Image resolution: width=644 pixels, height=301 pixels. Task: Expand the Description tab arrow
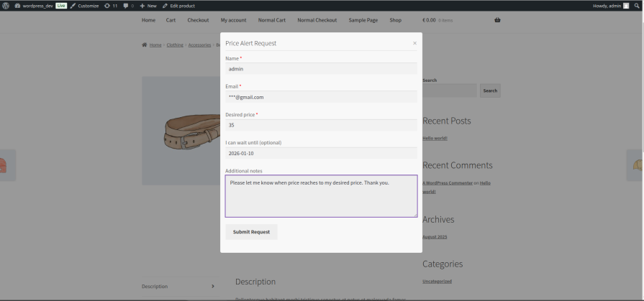point(213,286)
